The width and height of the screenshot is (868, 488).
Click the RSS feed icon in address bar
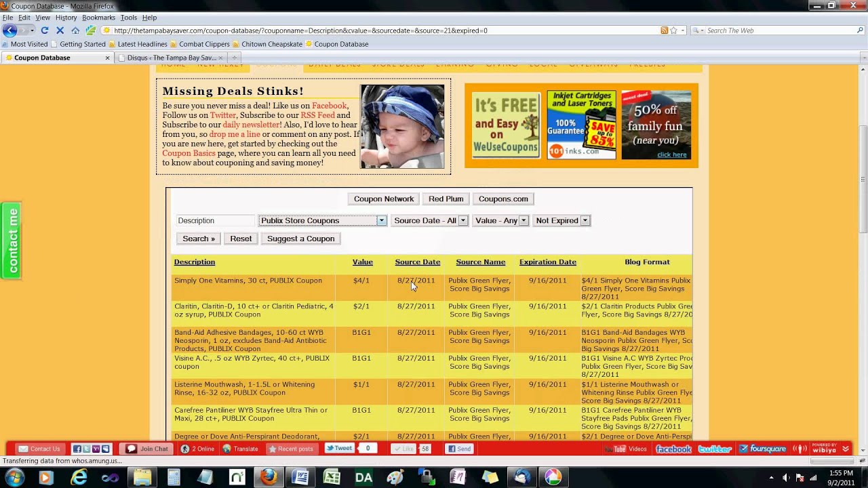click(x=665, y=30)
